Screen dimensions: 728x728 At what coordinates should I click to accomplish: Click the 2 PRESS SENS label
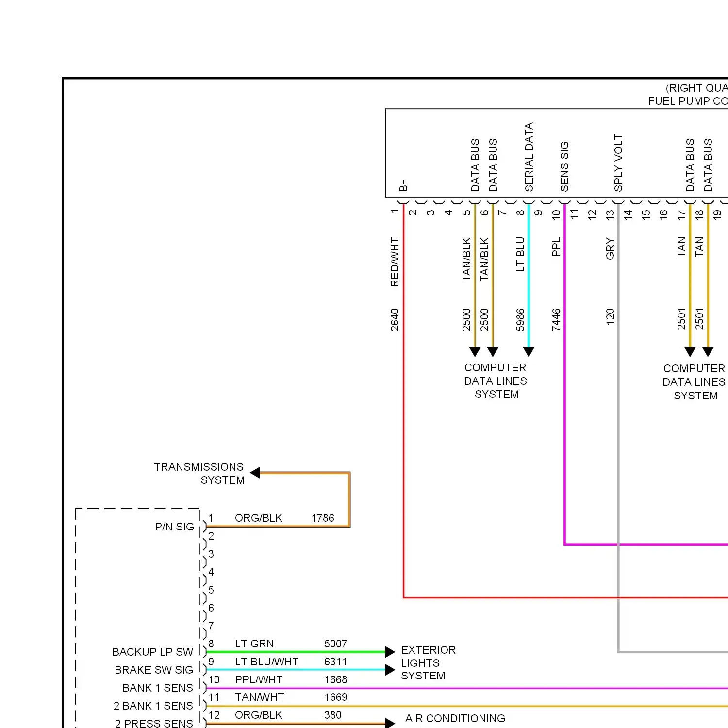(x=154, y=723)
